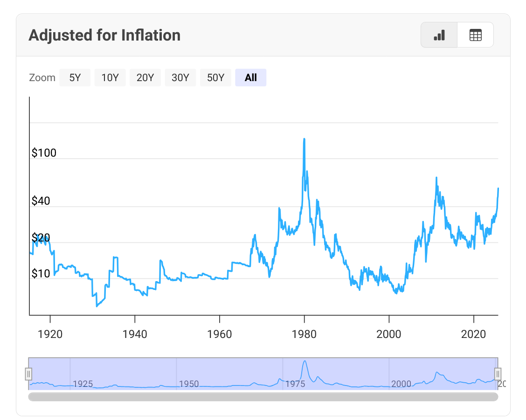Switch to the bar chart view icon
Screen dimensions: 526x420
[439, 35]
